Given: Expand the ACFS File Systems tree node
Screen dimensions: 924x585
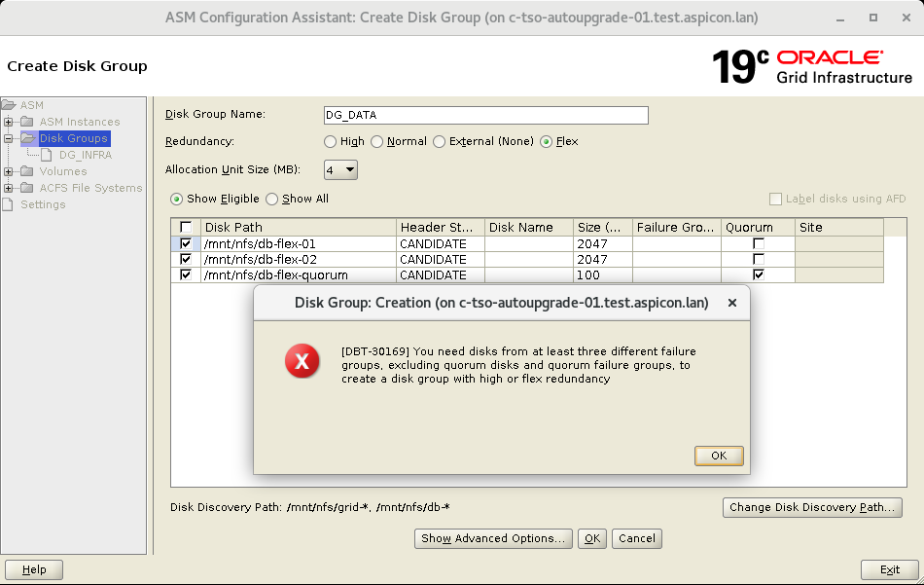Looking at the screenshot, I should click(x=8, y=188).
